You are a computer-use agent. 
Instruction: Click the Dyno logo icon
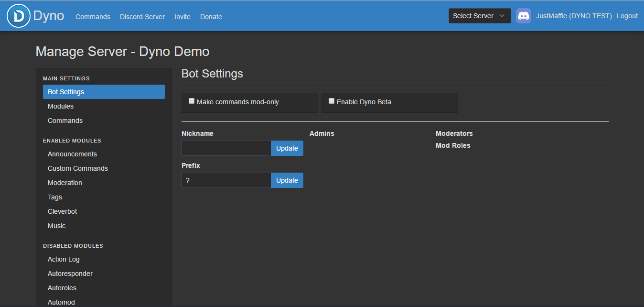[19, 16]
